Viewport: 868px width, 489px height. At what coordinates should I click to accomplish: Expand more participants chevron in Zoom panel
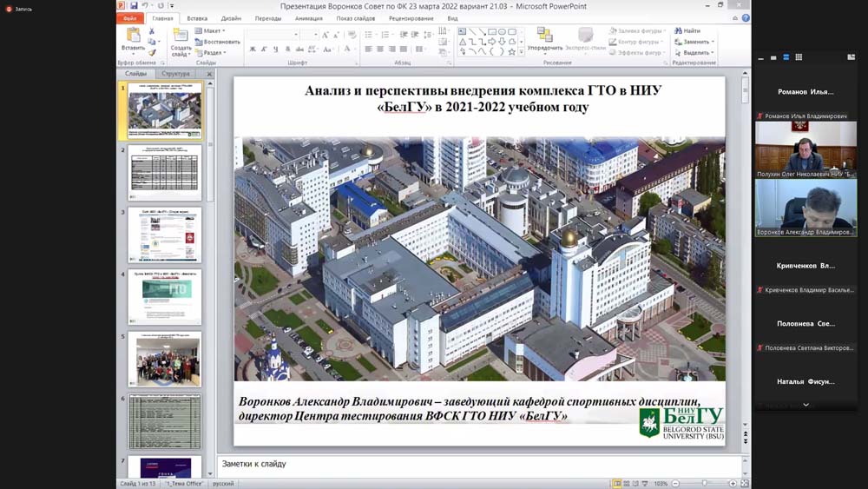[x=806, y=405]
